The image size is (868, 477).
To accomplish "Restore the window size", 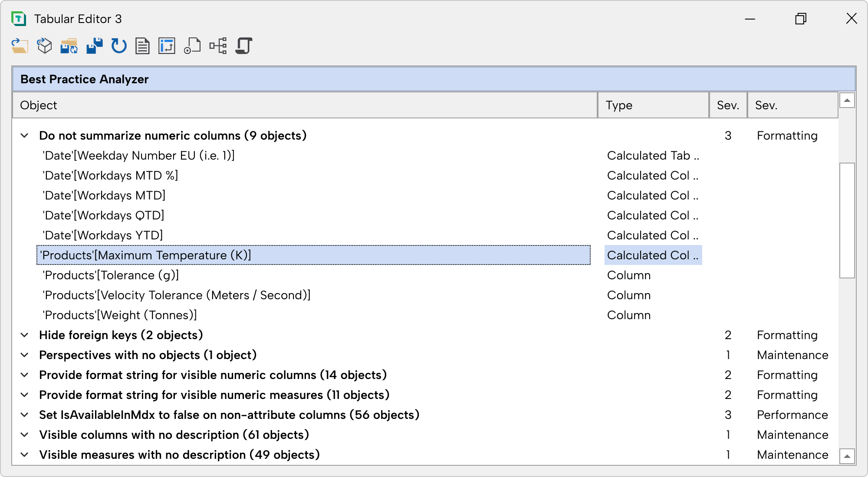I will point(801,19).
